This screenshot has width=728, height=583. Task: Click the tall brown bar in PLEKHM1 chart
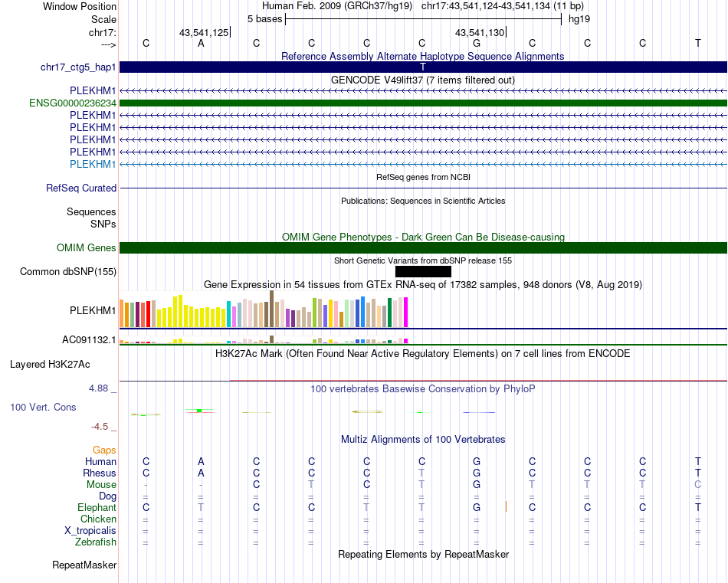click(271, 310)
